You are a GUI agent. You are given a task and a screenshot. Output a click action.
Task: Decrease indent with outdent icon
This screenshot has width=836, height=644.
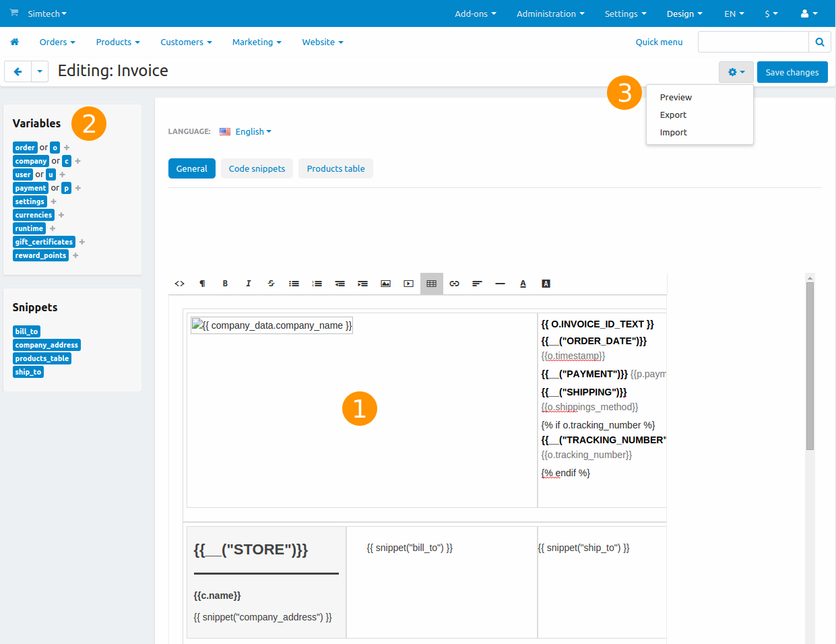tap(340, 284)
